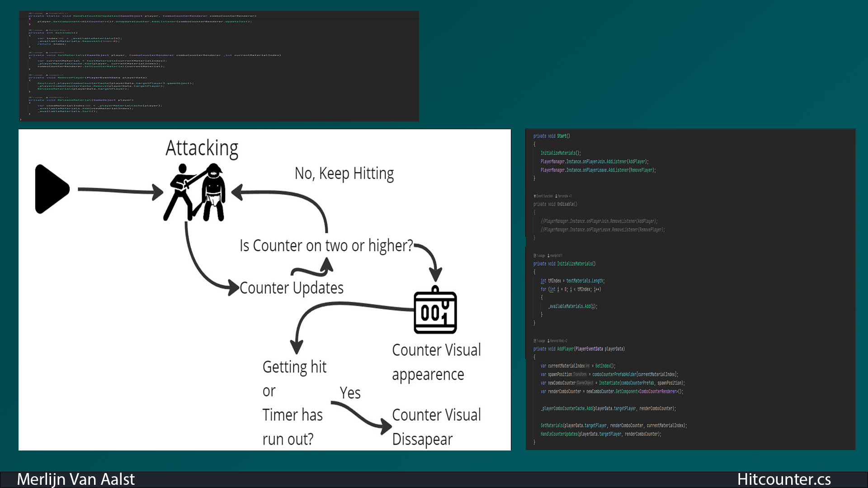Image resolution: width=868 pixels, height=488 pixels.
Task: Click "Merlijn Van Aalst" in the footer bar
Action: click(76, 479)
